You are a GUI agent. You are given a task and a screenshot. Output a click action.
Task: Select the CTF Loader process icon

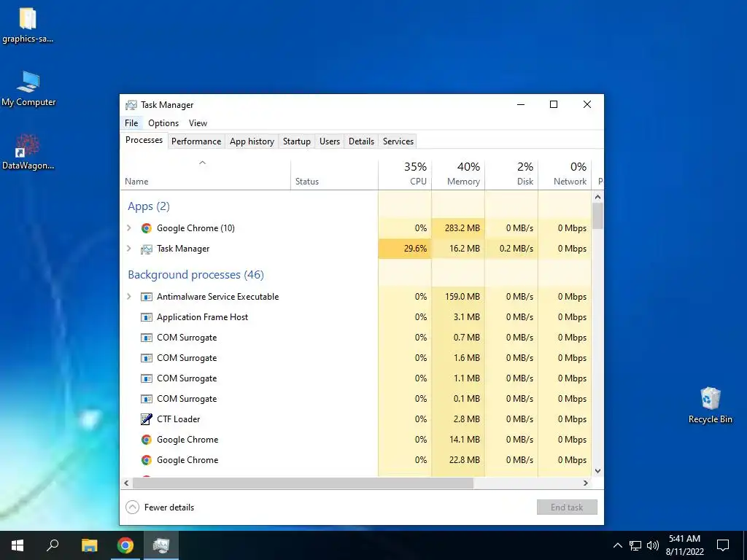[x=146, y=419]
